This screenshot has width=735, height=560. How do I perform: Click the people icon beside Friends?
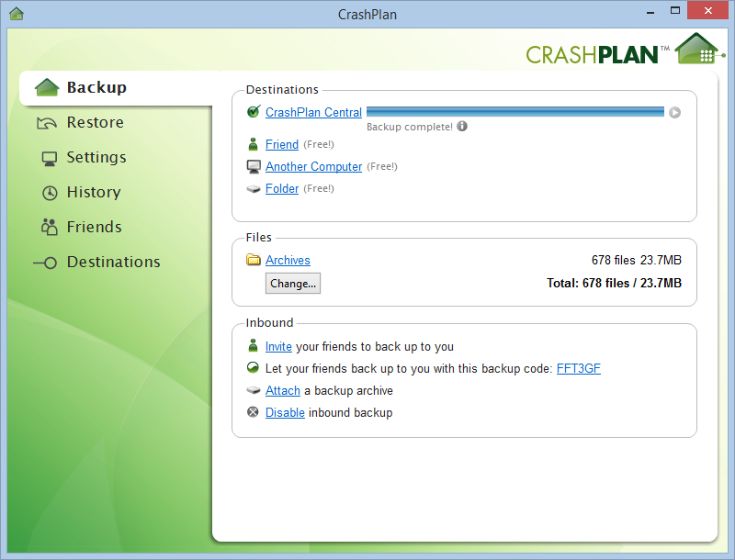point(50,227)
